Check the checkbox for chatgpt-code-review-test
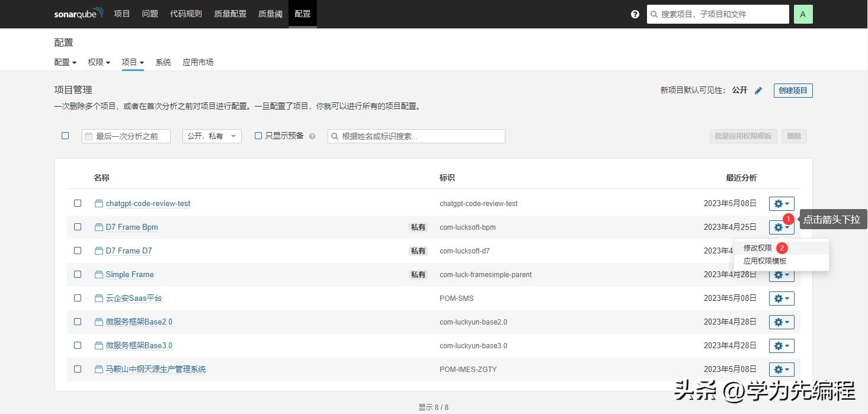This screenshot has height=414, width=868. point(78,203)
